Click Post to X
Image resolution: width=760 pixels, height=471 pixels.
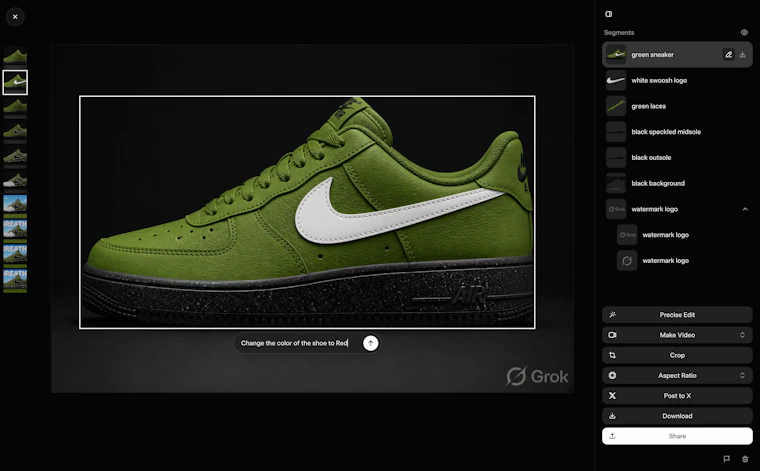677,396
